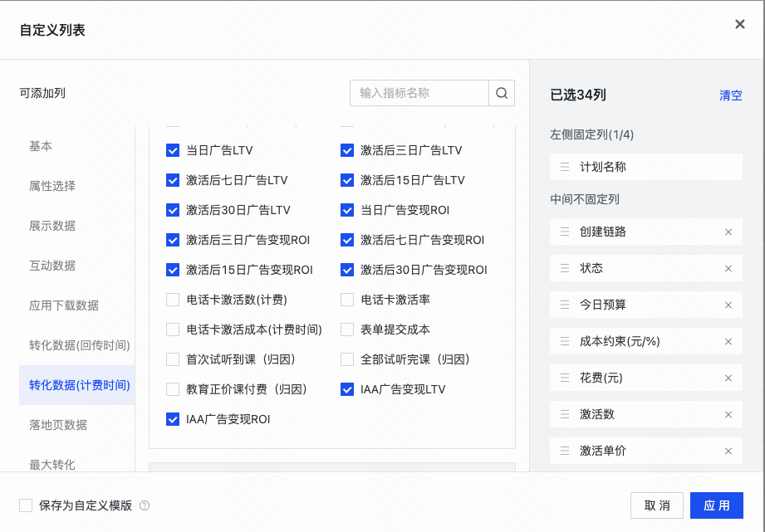Enable 电话卡激活率 checkbox
The image size is (765, 532).
tap(347, 300)
